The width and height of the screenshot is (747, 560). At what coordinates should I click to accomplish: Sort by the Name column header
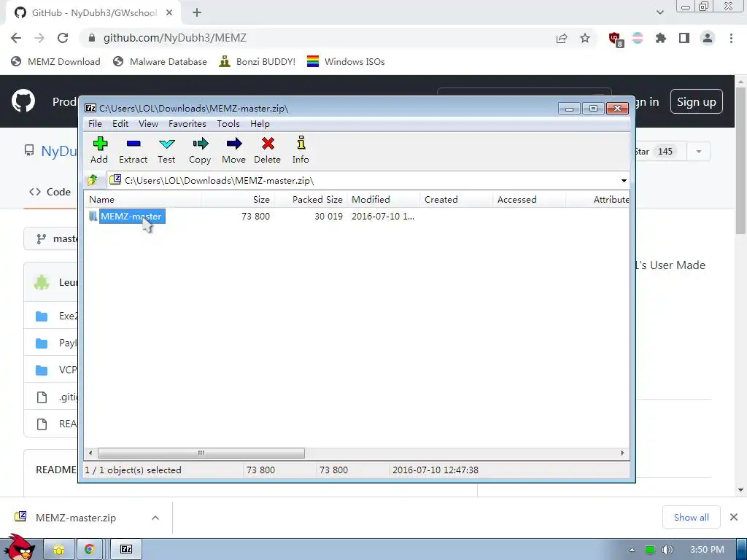coord(143,200)
